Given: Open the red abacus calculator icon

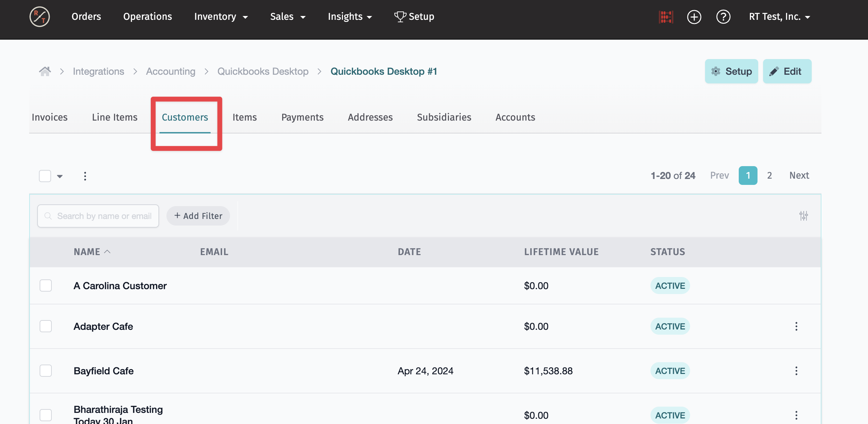Looking at the screenshot, I should pyautogui.click(x=666, y=17).
